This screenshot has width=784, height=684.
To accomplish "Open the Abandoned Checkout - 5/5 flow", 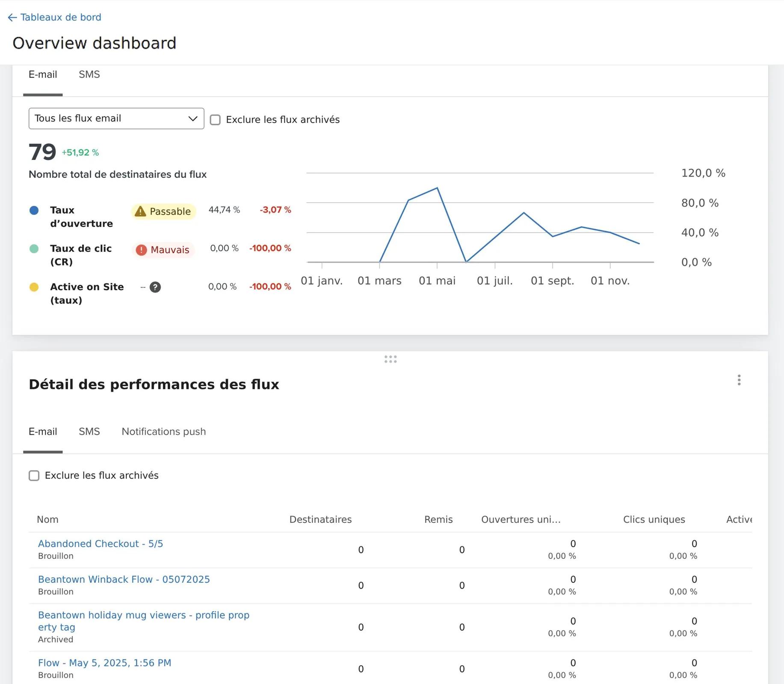I will tap(101, 544).
